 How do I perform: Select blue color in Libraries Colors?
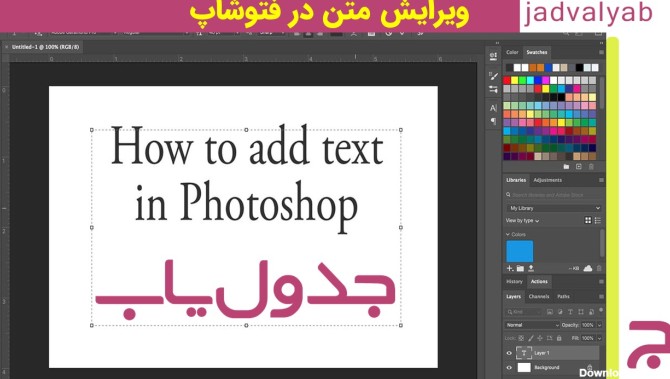[x=520, y=251]
